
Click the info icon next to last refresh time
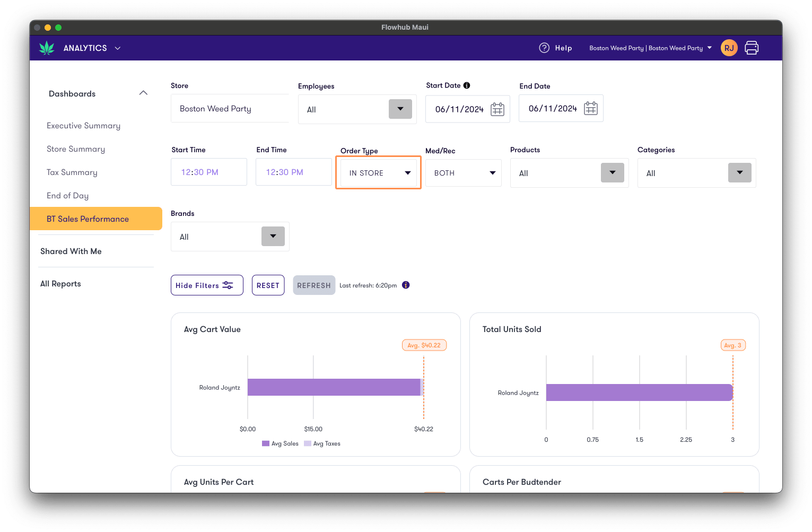pos(406,285)
